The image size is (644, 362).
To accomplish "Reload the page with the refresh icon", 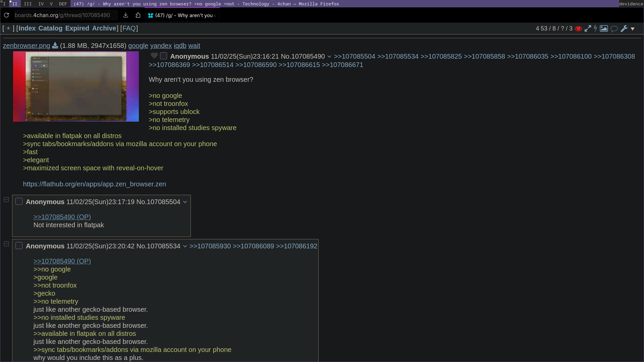I will click(6, 15).
